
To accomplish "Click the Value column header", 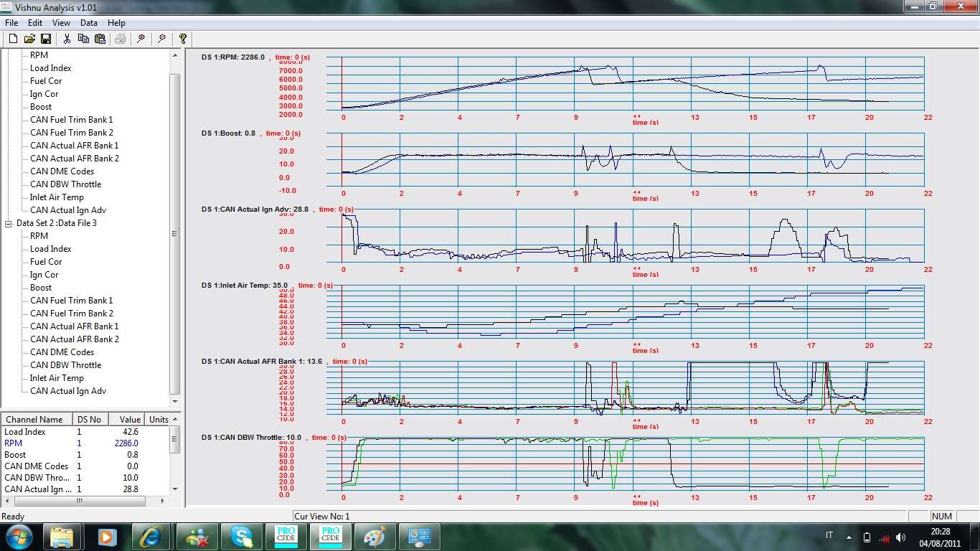I will click(x=129, y=419).
